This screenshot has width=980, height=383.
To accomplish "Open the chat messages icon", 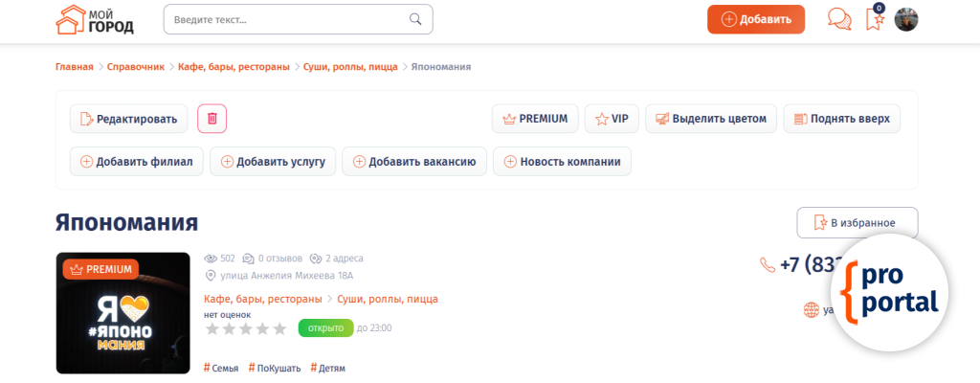I will (x=839, y=19).
